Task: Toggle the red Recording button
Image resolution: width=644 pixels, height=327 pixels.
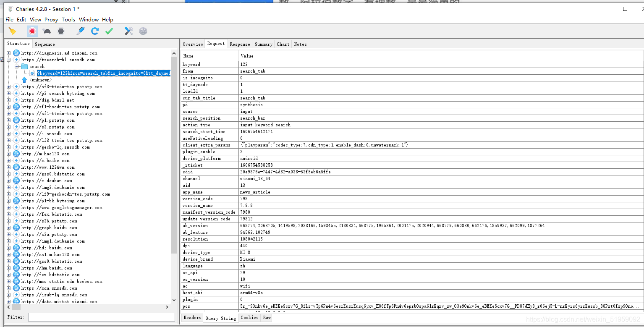Action: 32,31
